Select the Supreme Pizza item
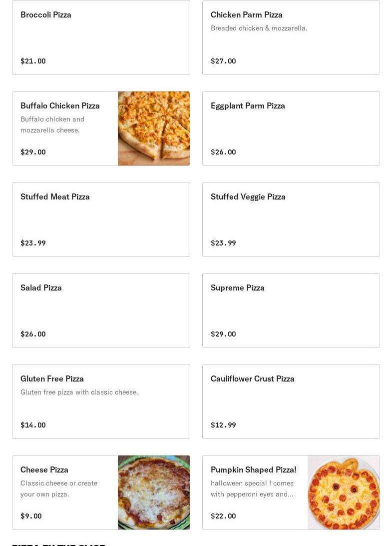Viewport: 392px width, 546px height. point(237,287)
